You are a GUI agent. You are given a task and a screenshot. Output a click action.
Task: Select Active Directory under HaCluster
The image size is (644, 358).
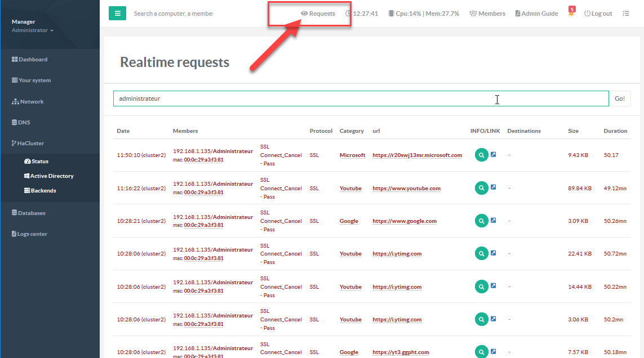(51, 176)
